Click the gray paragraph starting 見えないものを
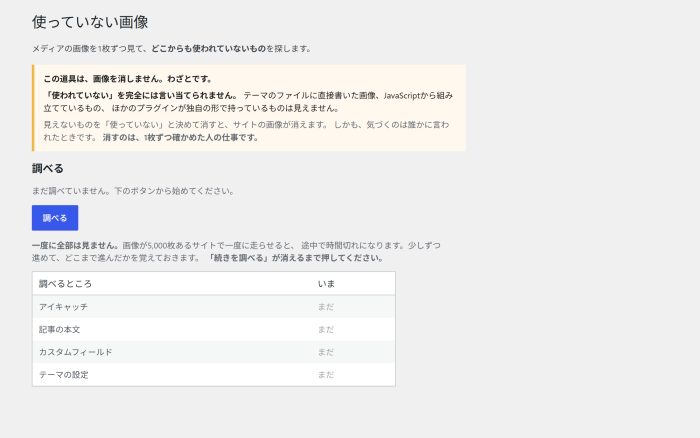Screen dimensions: 700x438 (246, 131)
